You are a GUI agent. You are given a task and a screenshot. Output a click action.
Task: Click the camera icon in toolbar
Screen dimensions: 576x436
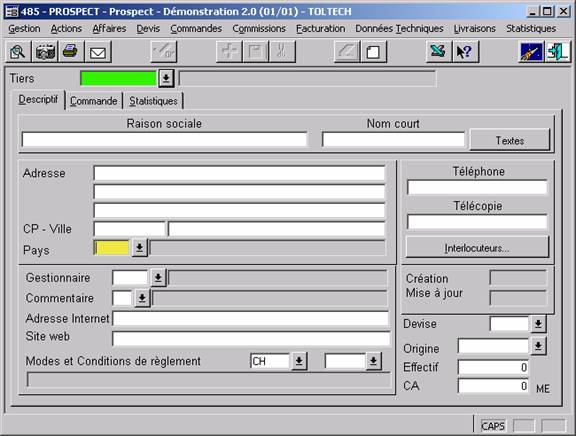(45, 52)
